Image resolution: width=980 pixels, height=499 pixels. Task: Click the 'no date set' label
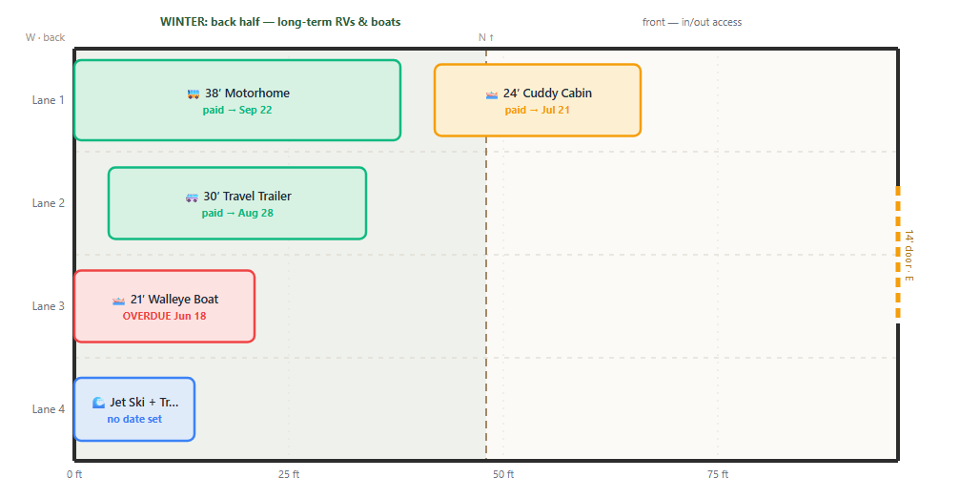(134, 420)
